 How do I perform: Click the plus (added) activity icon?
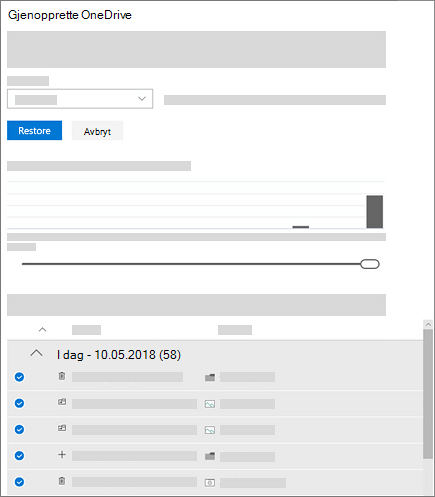[62, 455]
